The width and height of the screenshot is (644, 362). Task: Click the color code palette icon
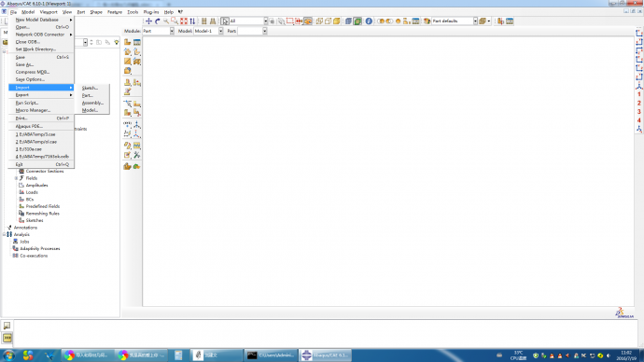click(x=427, y=21)
